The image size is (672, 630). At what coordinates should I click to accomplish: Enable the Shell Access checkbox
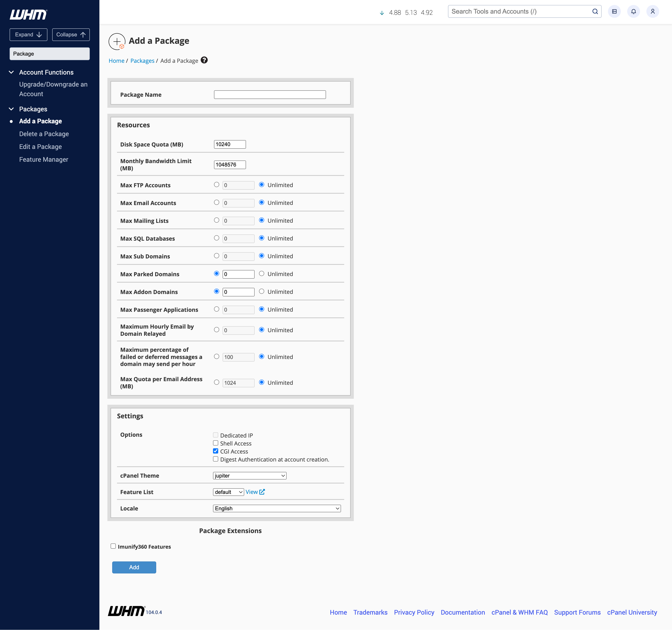[216, 443]
